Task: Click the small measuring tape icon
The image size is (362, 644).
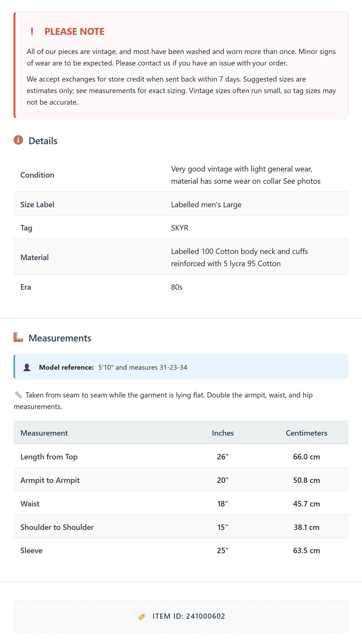Action: (19, 395)
